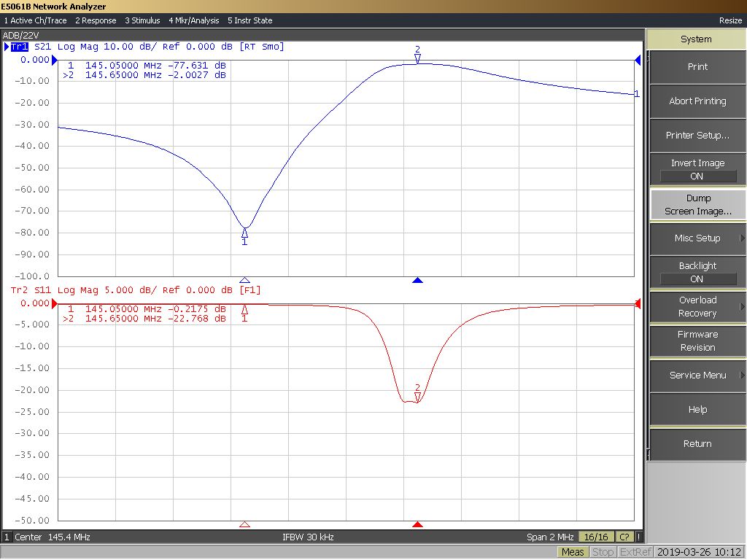Click the IFBW 30 kHz status field
The width and height of the screenshot is (747, 560).
pyautogui.click(x=308, y=537)
